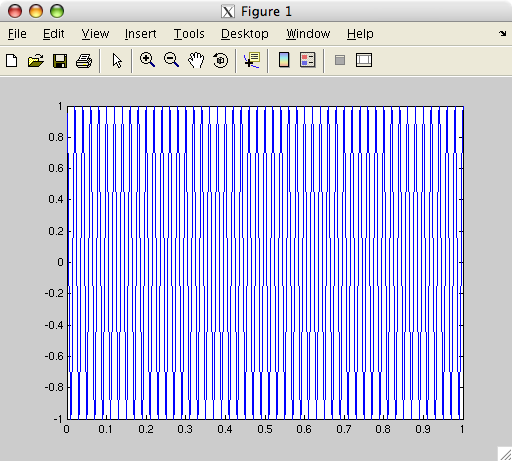Toggle the Insert Colorbar button
This screenshot has height=461, width=512.
click(x=284, y=60)
